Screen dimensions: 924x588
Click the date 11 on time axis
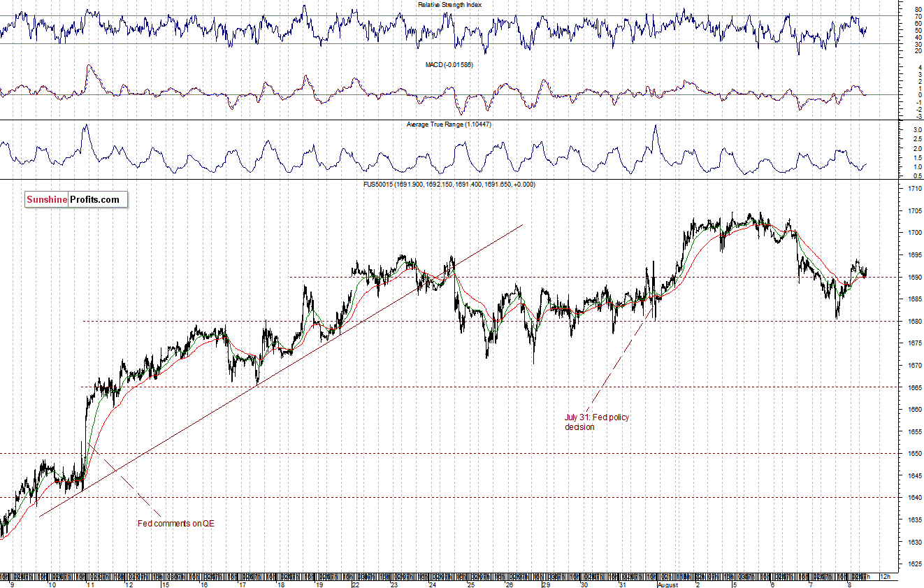90,584
